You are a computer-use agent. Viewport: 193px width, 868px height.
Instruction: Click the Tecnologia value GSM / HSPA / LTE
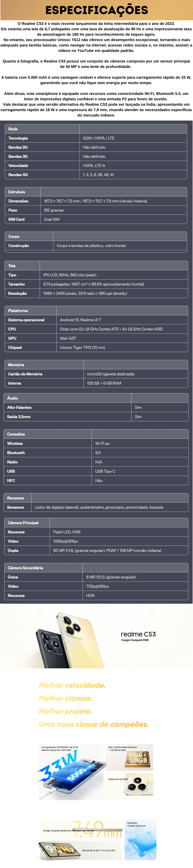[x=98, y=138]
